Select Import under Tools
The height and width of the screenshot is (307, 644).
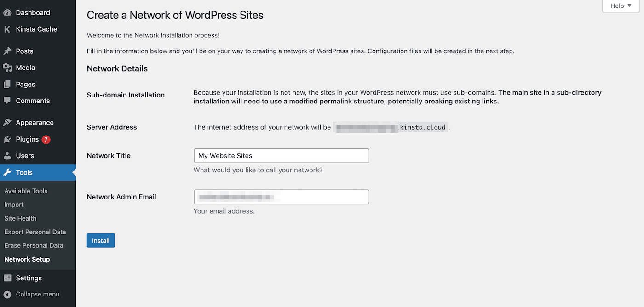14,205
